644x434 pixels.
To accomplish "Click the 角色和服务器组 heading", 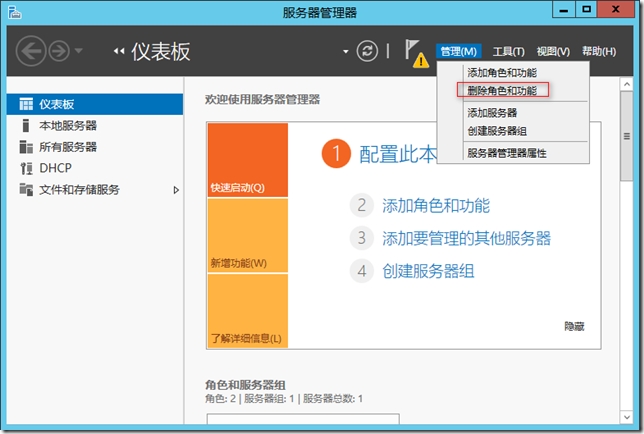I will 245,385.
